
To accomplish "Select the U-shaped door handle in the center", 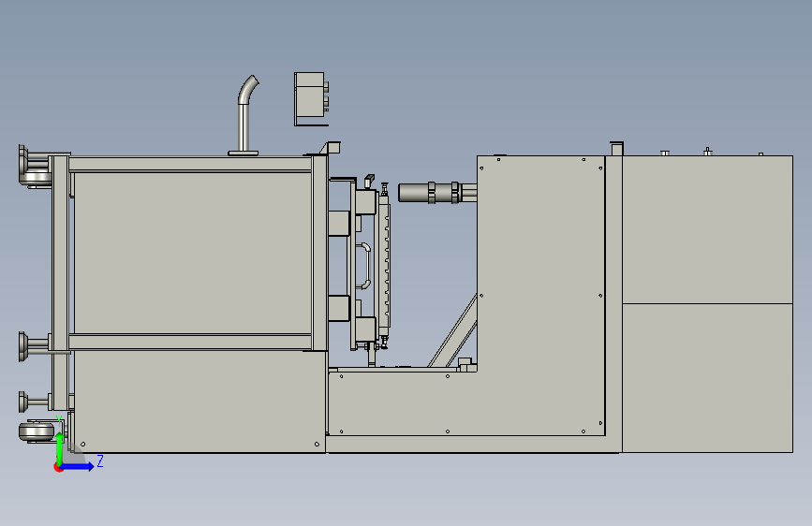I will click(364, 266).
